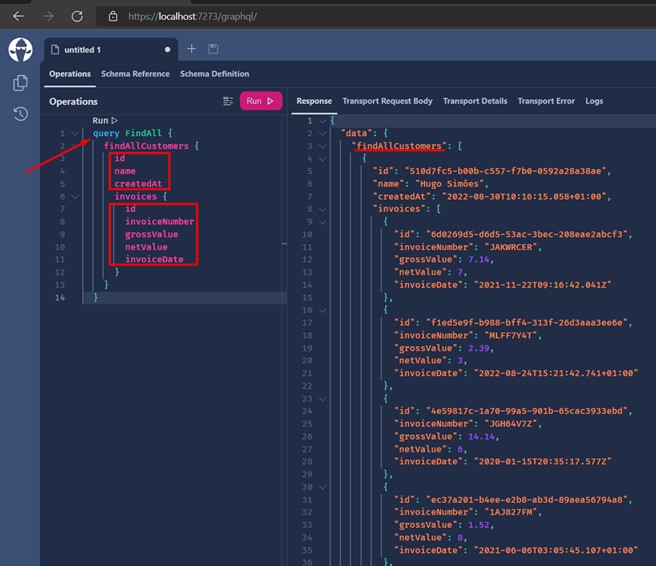Add a new document tab with plus icon

(192, 49)
